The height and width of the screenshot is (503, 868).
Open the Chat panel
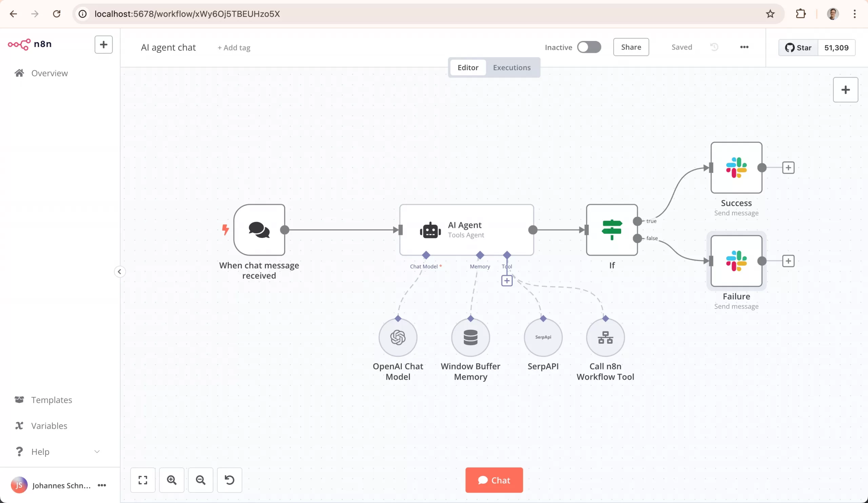pyautogui.click(x=494, y=480)
